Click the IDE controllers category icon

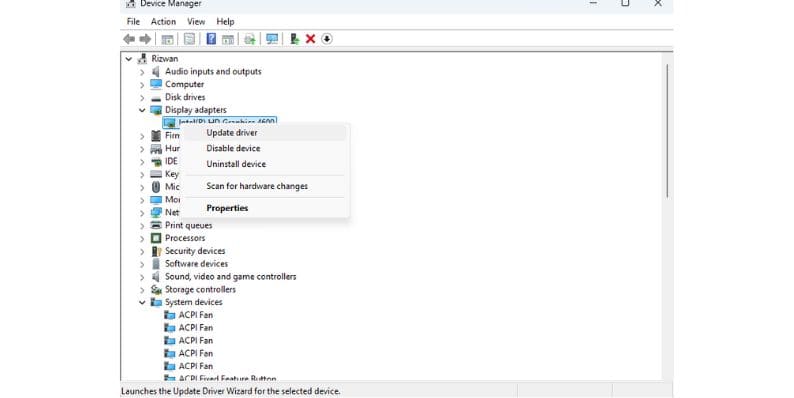(156, 162)
